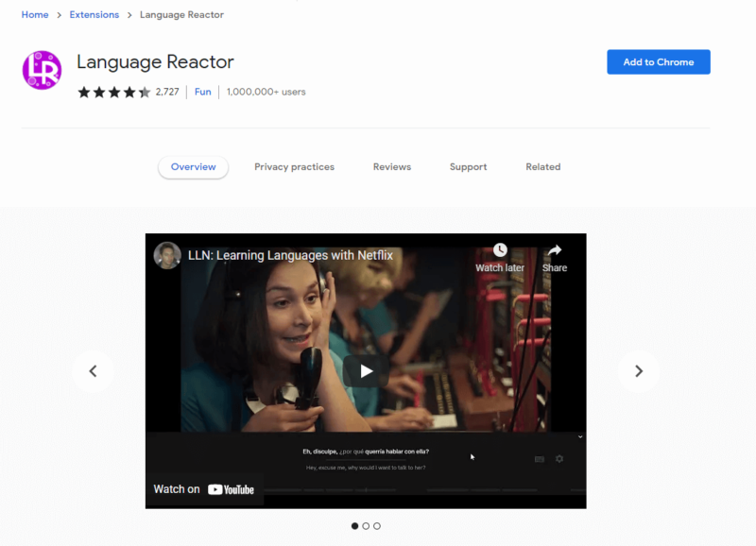Click the Language Reactor breadcrumb text
Viewport: 756px width, 546px height.
click(181, 15)
